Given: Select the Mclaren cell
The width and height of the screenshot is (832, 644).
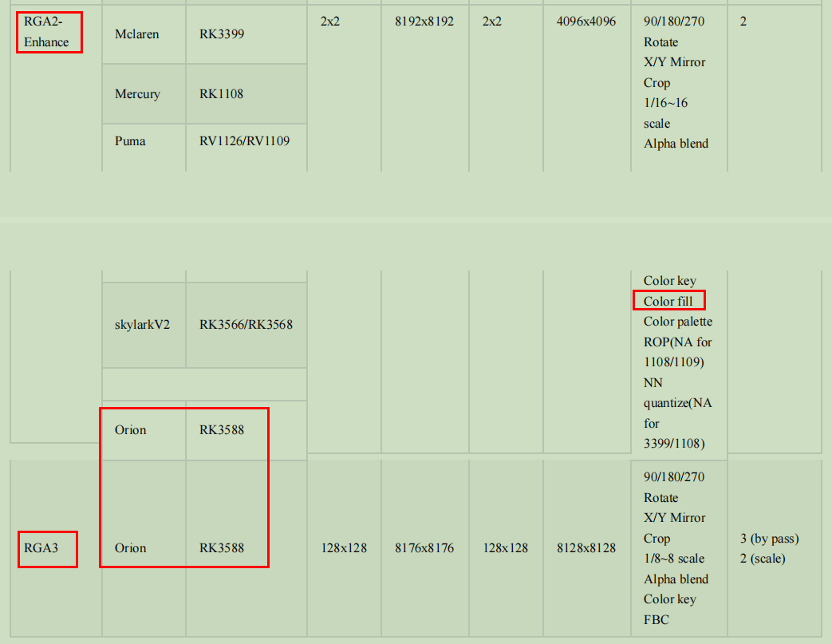Looking at the screenshot, I should pos(136,34).
